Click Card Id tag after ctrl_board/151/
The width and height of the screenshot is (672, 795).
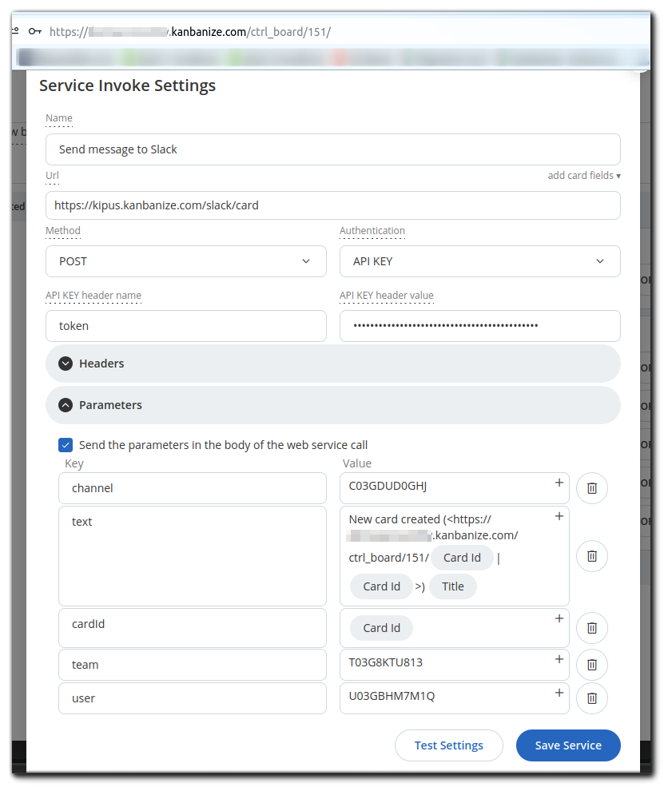(462, 558)
